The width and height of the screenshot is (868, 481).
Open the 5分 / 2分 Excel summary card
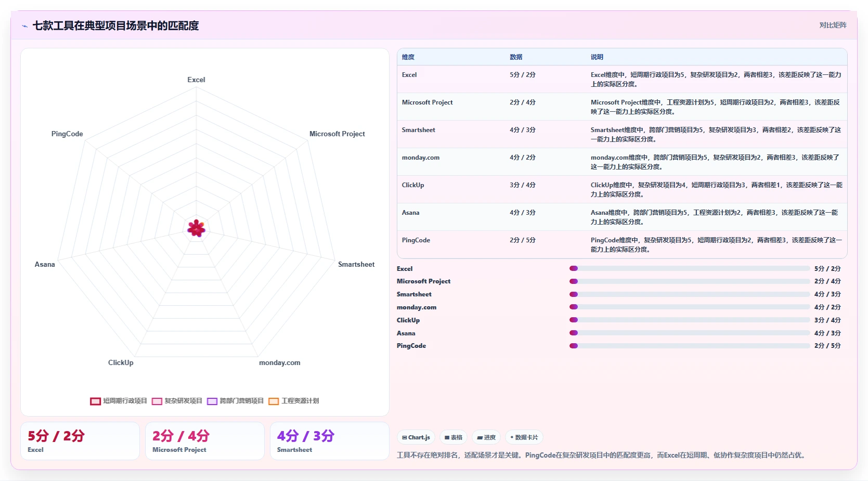point(80,441)
